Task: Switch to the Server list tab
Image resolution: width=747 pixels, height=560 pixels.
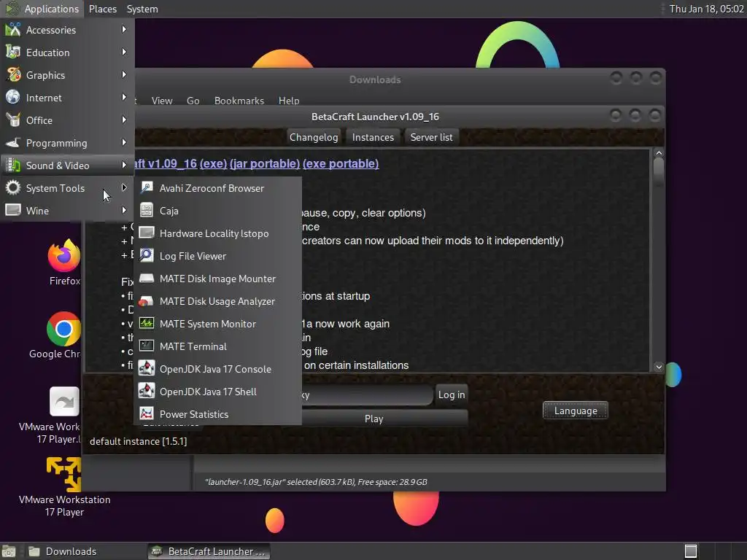Action: click(431, 137)
